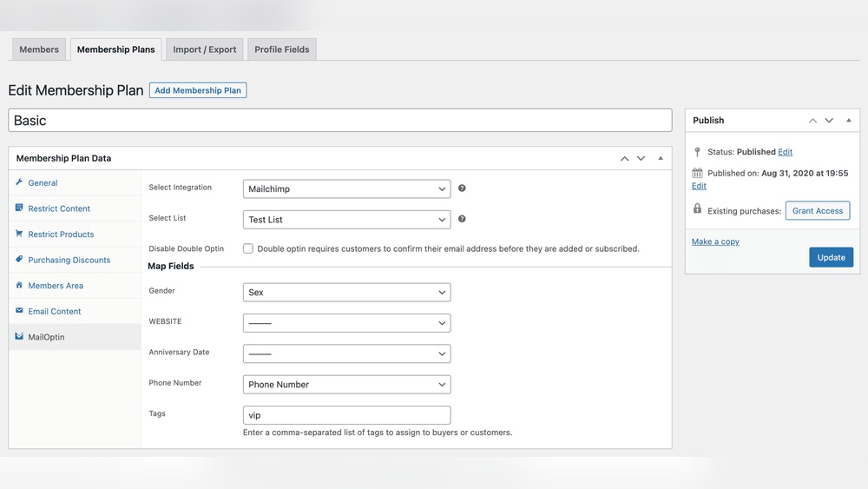Open the Select List dropdown
Screen dimensions: 868x489
[346, 220]
